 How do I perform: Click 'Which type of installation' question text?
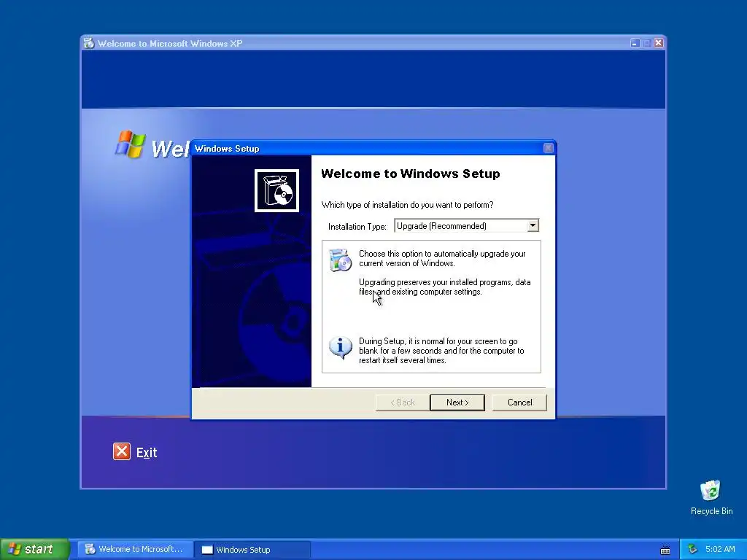click(407, 205)
